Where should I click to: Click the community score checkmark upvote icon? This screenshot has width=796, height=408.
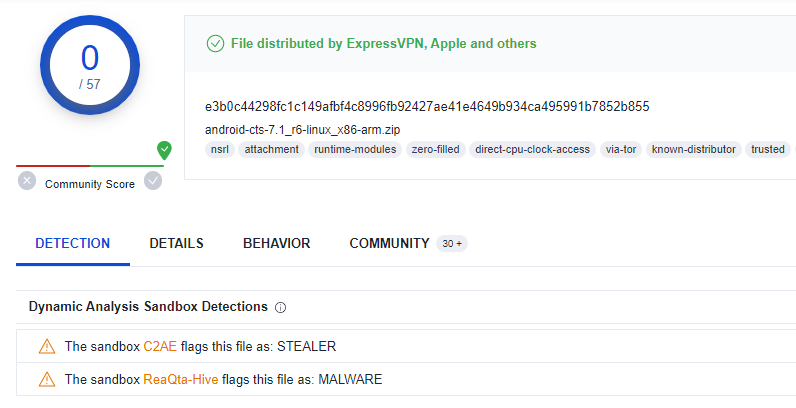(153, 181)
